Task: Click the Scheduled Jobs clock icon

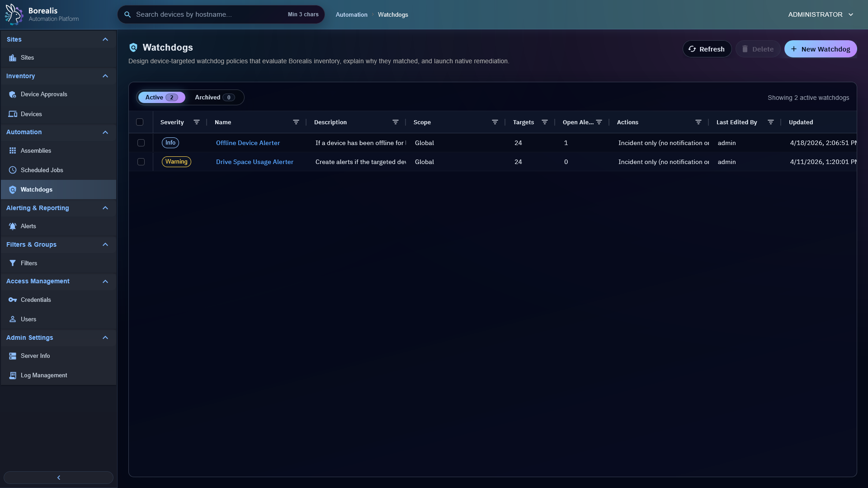Action: [13, 170]
